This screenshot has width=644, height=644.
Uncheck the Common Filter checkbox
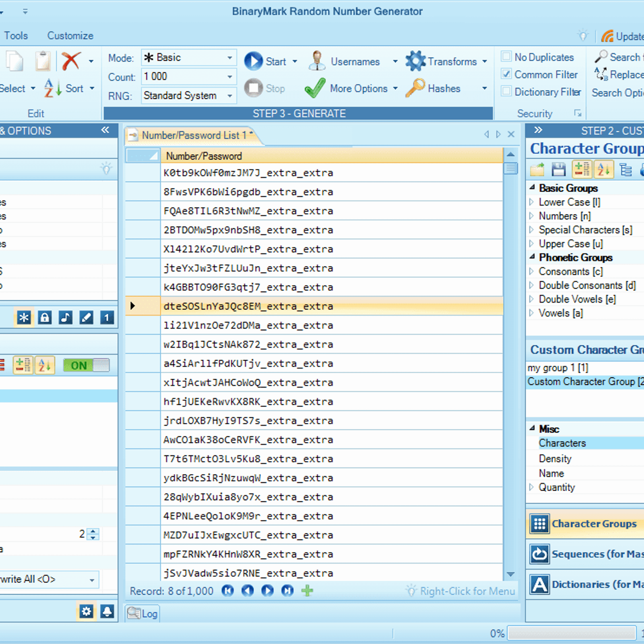506,74
